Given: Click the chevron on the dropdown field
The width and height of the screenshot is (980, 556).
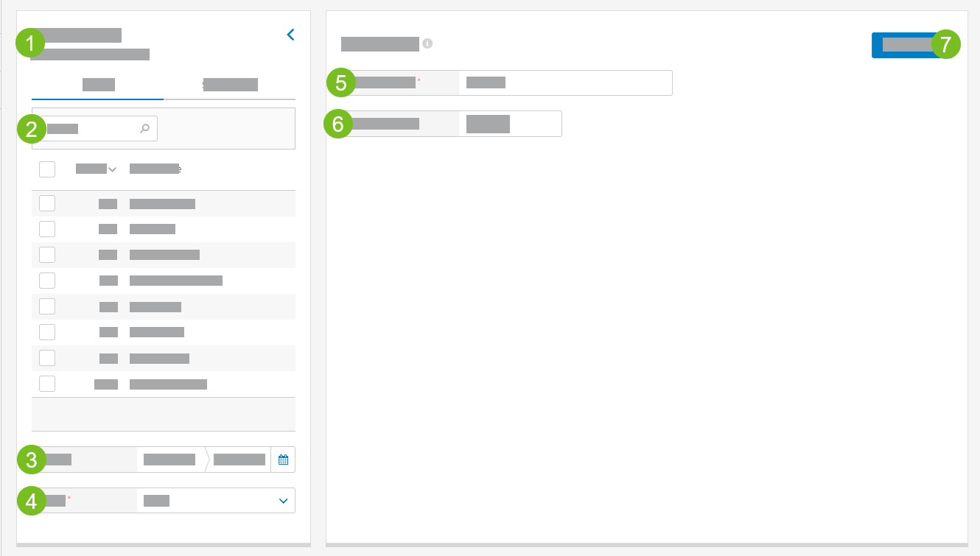Looking at the screenshot, I should pyautogui.click(x=282, y=500).
